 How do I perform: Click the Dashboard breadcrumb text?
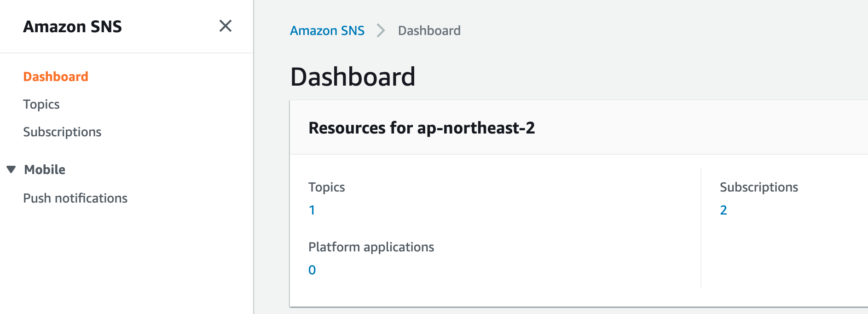tap(429, 30)
